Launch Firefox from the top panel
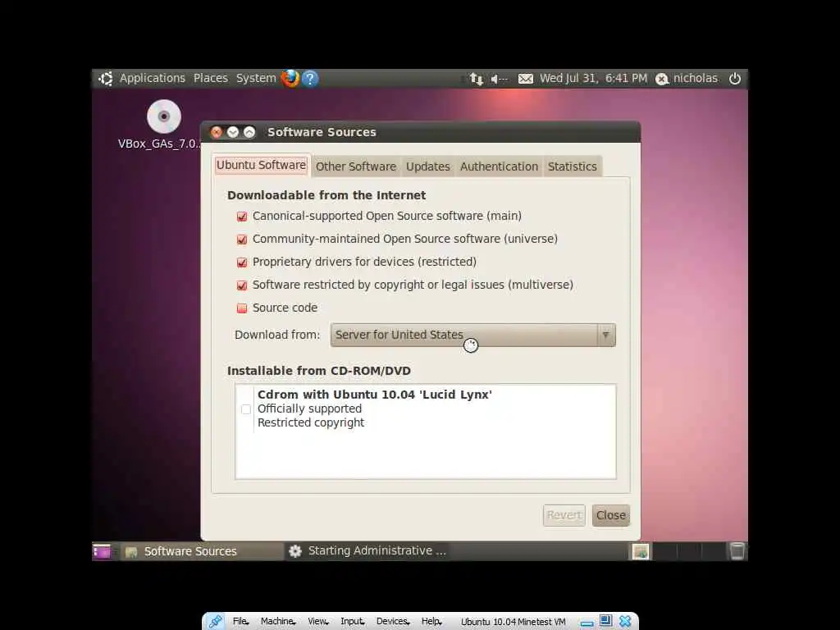 click(x=290, y=78)
